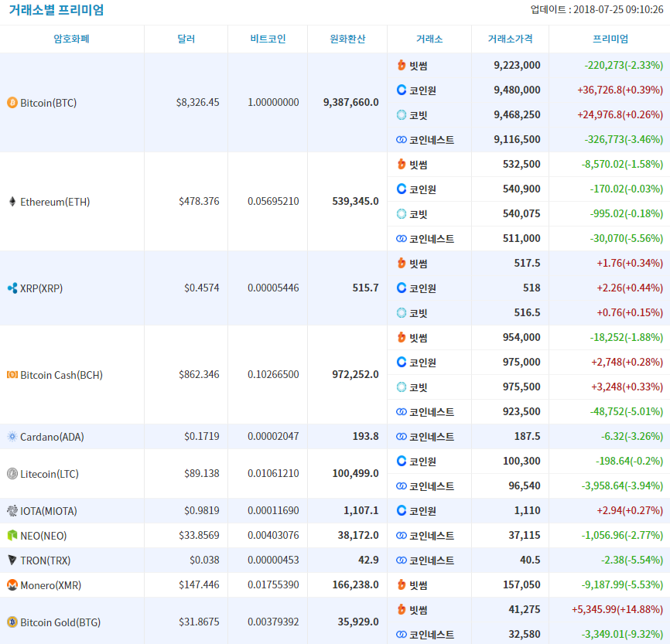The width and height of the screenshot is (670, 644).
Task: Click the dollar price $478.376
Action: [x=199, y=201]
